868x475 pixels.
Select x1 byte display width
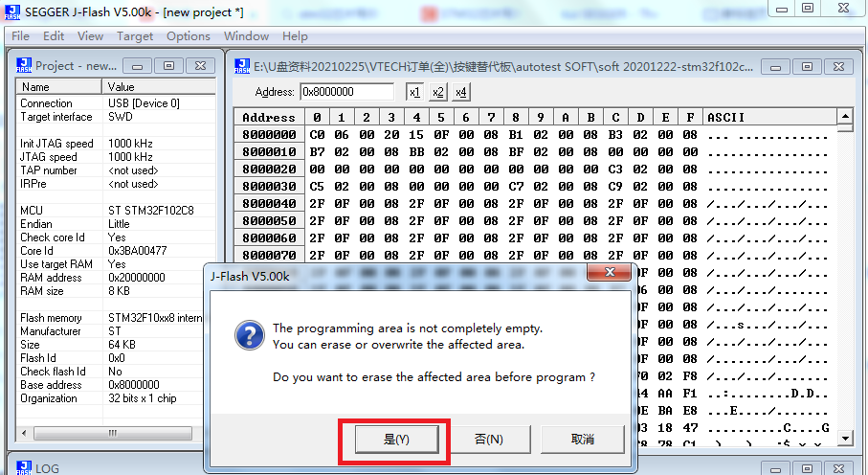(414, 92)
